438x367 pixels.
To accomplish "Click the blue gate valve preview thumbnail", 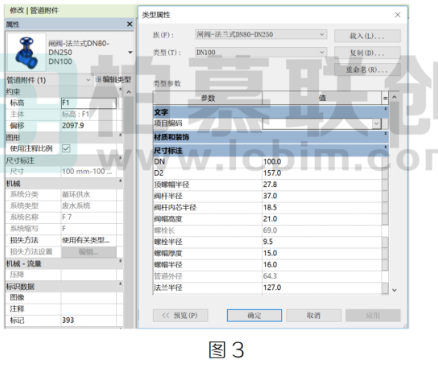I will pos(26,53).
